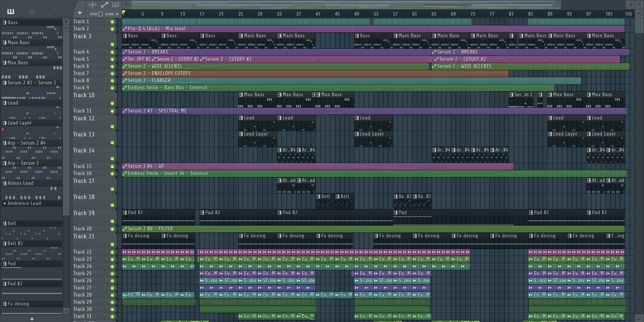Click the red play marker beside Lead Layer

click(3, 130)
